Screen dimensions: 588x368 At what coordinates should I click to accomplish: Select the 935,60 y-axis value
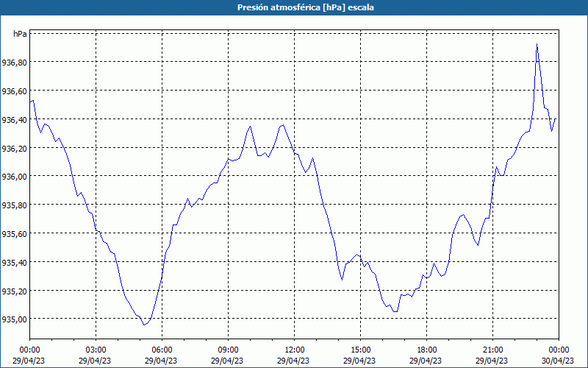pyautogui.click(x=14, y=234)
